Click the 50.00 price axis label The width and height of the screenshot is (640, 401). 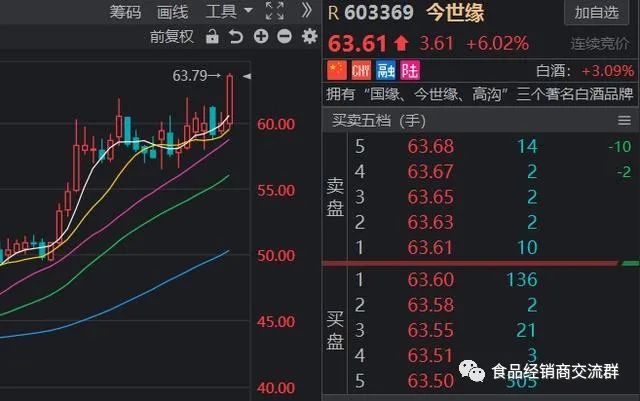276,256
